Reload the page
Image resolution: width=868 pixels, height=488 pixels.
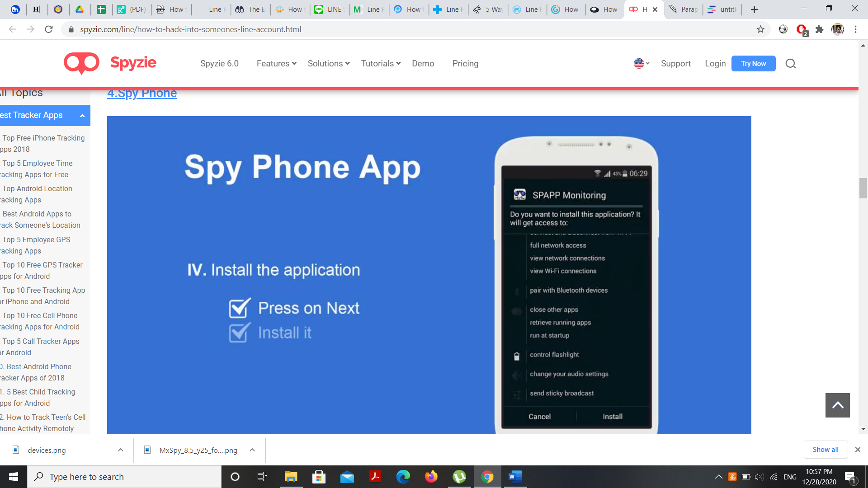(x=49, y=29)
